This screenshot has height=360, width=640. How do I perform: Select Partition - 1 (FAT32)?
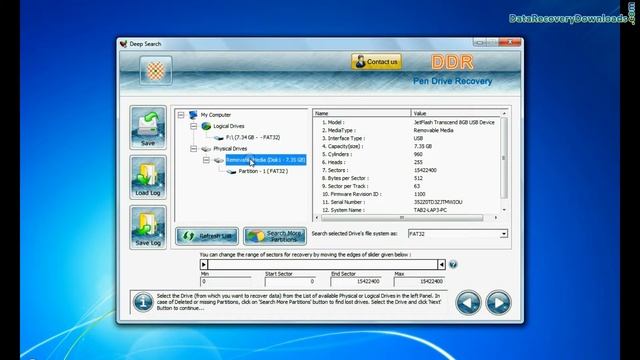click(263, 171)
